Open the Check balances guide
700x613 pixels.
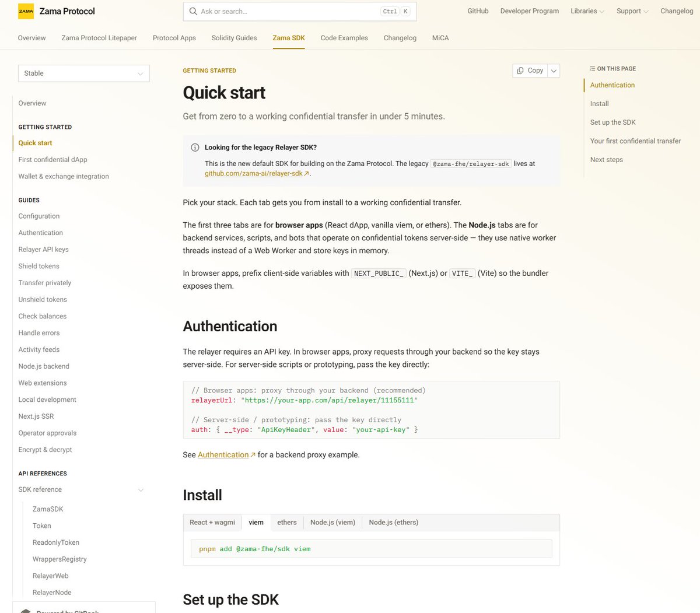click(x=42, y=317)
